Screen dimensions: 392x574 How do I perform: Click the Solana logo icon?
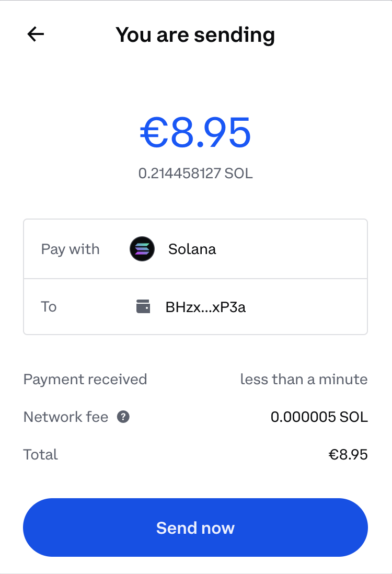click(142, 249)
